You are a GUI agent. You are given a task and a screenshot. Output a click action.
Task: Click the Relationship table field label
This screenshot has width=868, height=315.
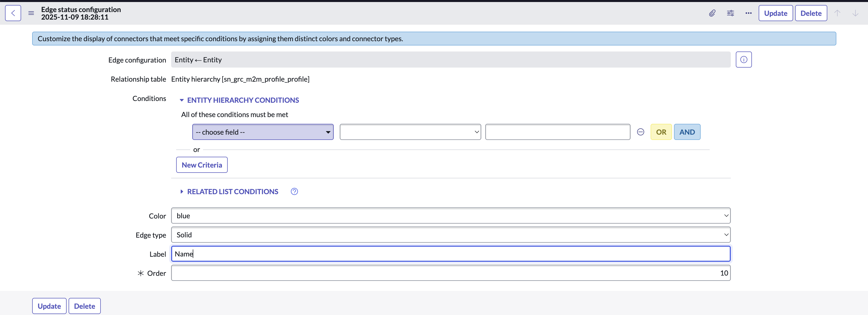pos(138,79)
